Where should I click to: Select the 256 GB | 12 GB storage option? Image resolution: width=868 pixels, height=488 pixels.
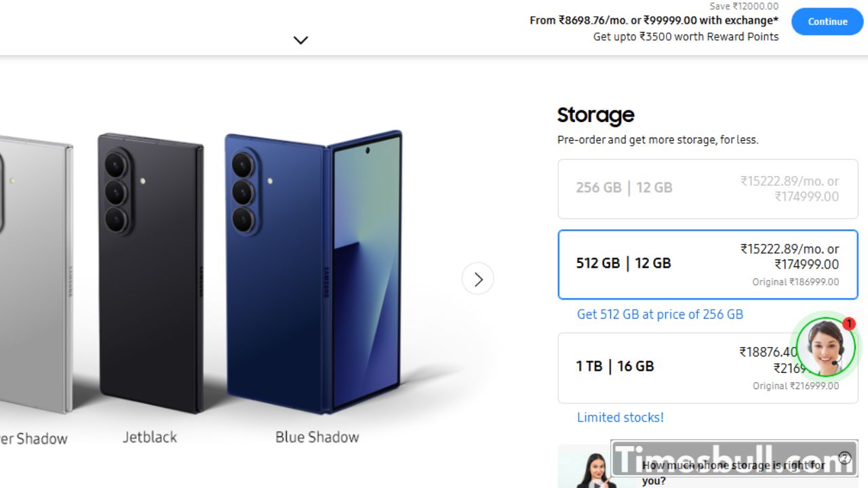coord(707,188)
